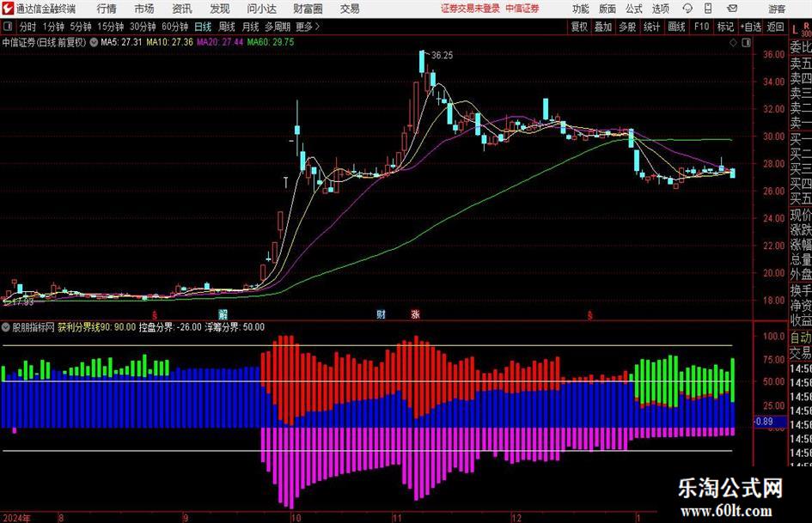Click the red 中信证券 broker link

[x=522, y=9]
